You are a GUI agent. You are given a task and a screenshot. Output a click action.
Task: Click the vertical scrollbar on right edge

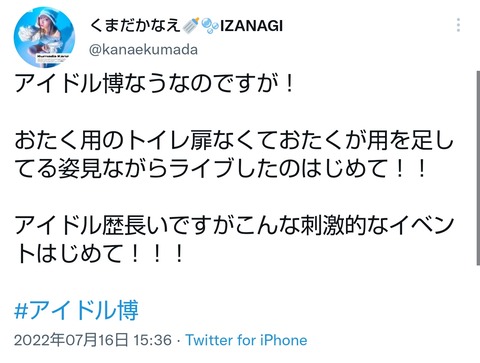click(478, 168)
